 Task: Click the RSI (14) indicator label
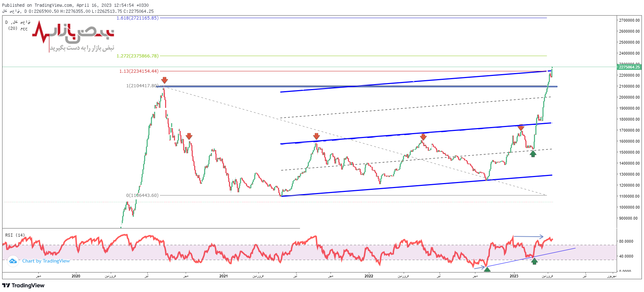15,235
